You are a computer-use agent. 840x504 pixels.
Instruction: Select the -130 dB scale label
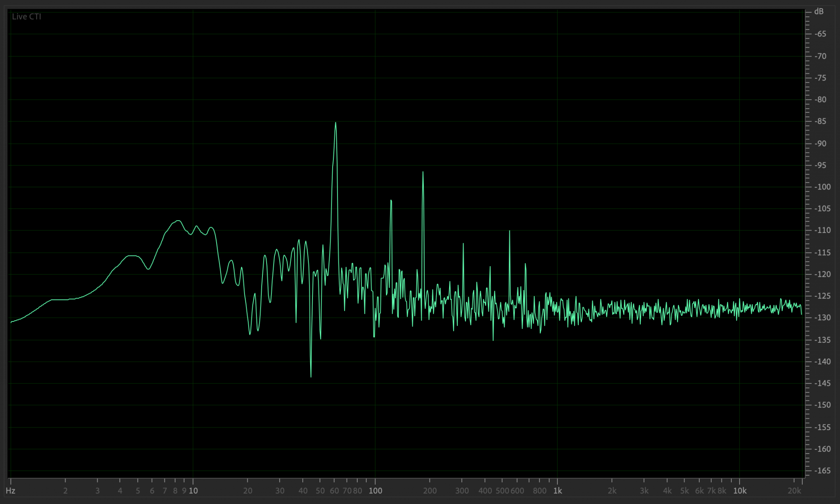point(822,318)
